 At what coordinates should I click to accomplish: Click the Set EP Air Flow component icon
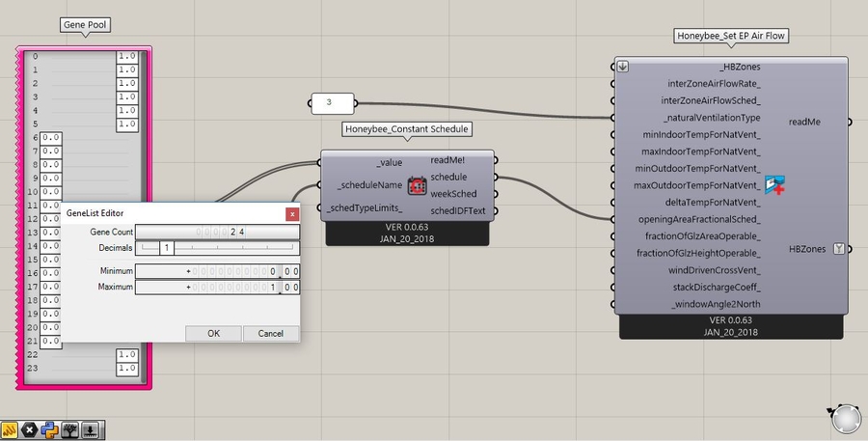pos(774,184)
